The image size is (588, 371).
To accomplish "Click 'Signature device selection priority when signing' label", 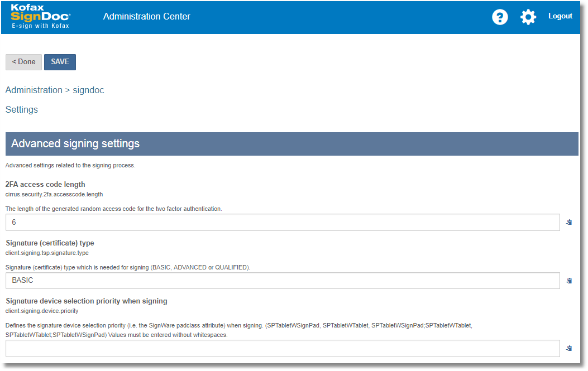I will (x=87, y=301).
